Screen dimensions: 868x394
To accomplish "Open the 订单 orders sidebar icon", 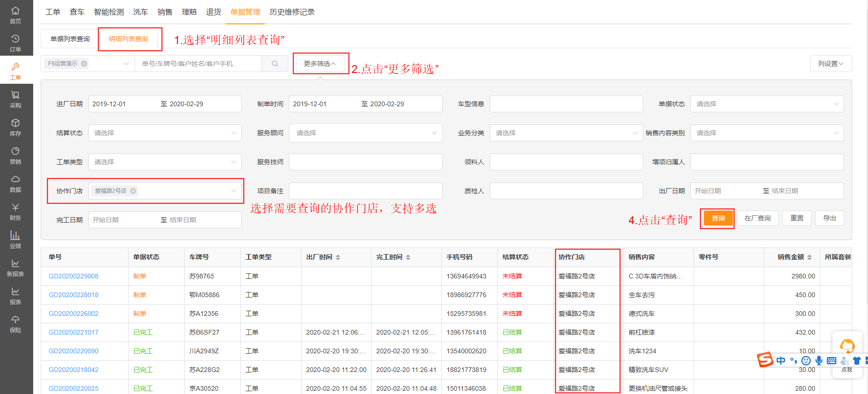I will coord(15,39).
